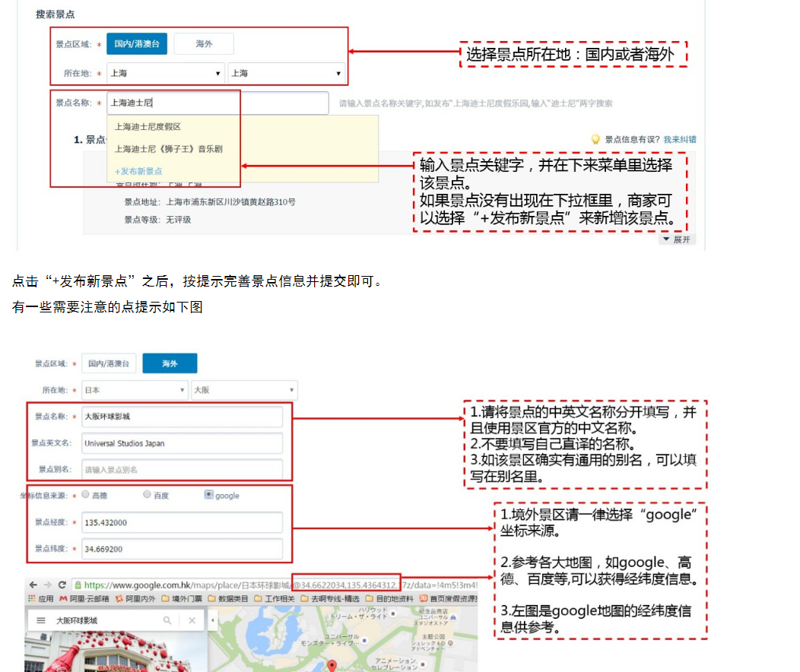The height and width of the screenshot is (672, 800).
Task: Clear the Google Maps search box
Action: point(192,620)
